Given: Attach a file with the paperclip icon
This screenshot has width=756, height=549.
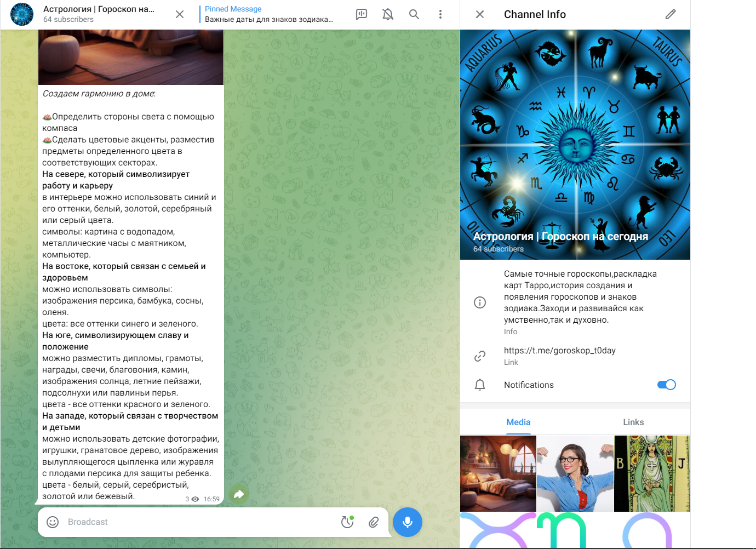Looking at the screenshot, I should [x=374, y=522].
